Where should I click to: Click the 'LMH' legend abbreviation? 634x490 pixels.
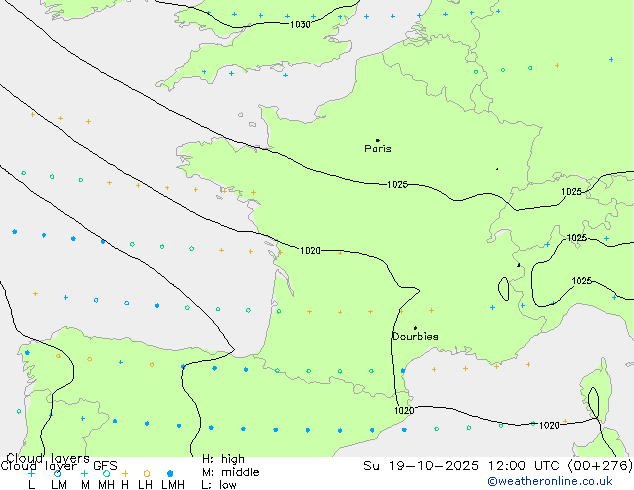coord(173,484)
